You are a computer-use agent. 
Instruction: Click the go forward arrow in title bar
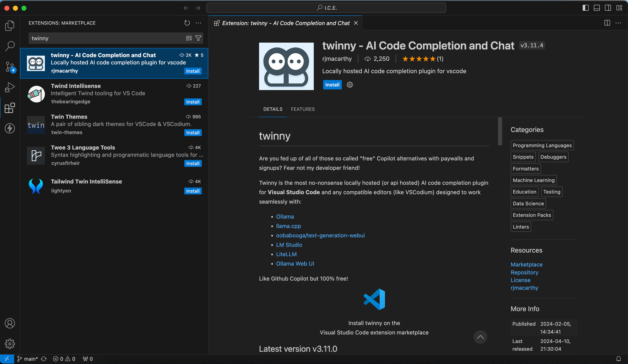point(198,8)
